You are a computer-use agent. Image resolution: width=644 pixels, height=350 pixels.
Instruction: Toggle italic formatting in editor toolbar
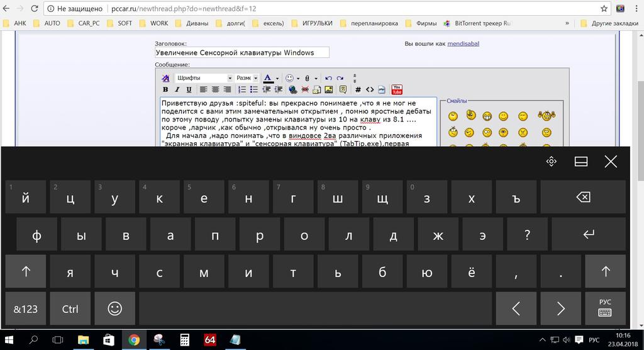coord(177,90)
